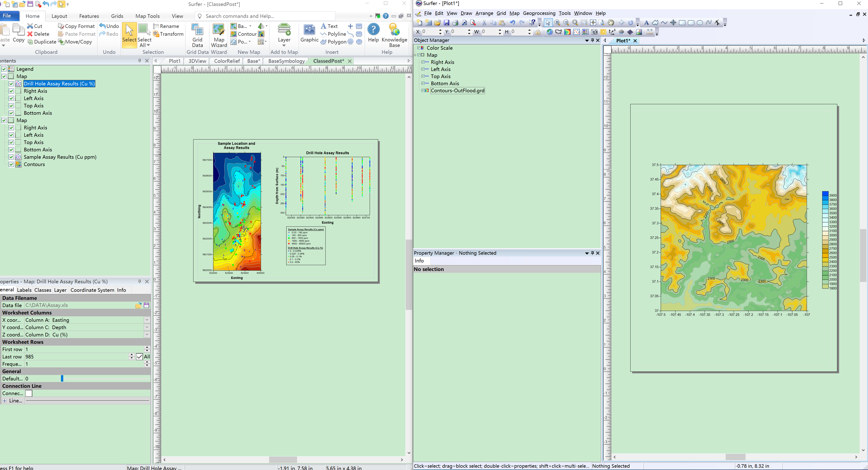Open the X coordinate column dropdown

147,320
